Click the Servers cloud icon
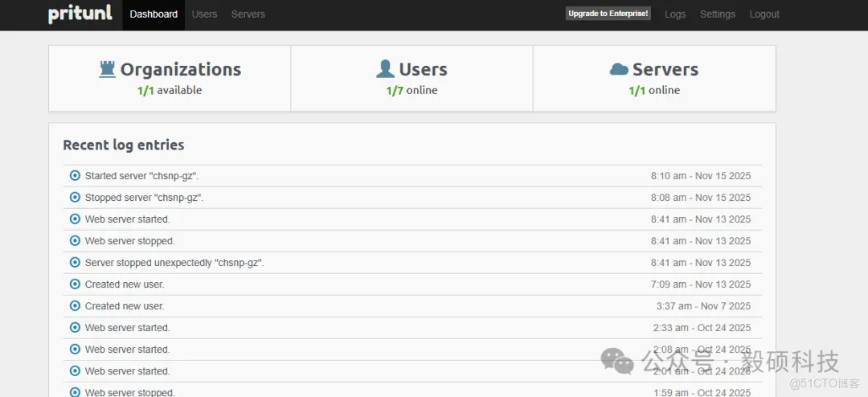868x397 pixels. click(x=619, y=69)
